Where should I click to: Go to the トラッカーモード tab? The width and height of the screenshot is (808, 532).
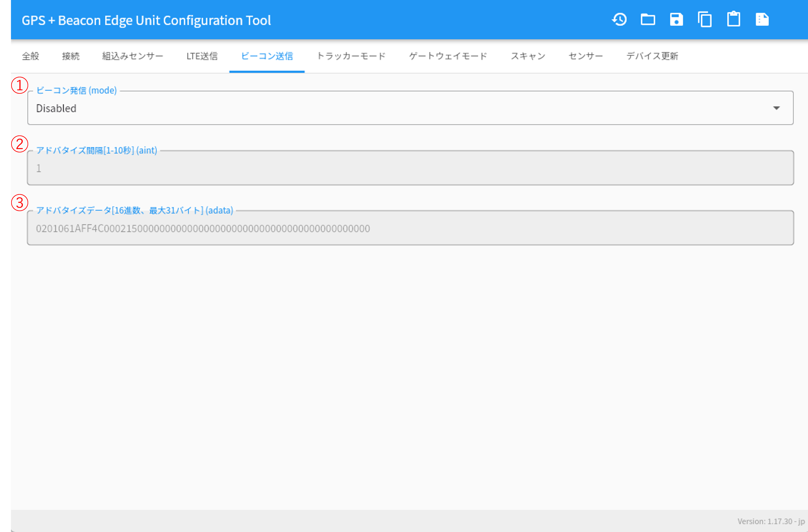click(x=351, y=56)
